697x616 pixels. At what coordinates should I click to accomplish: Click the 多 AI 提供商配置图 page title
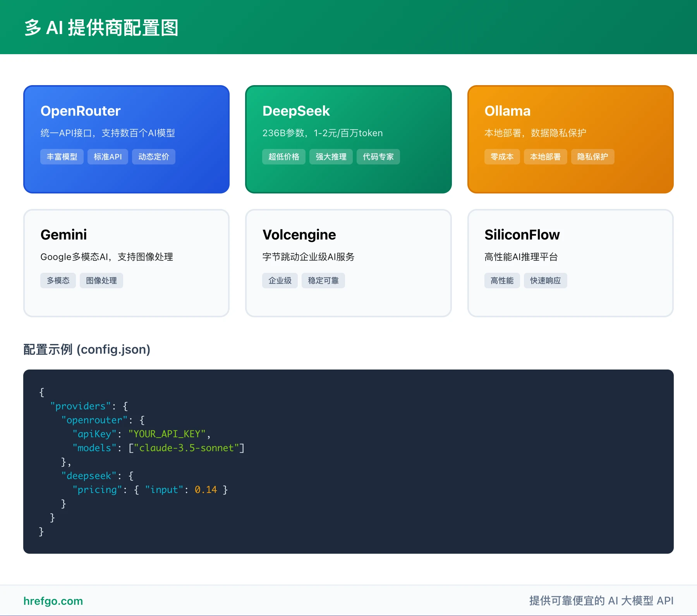[101, 28]
